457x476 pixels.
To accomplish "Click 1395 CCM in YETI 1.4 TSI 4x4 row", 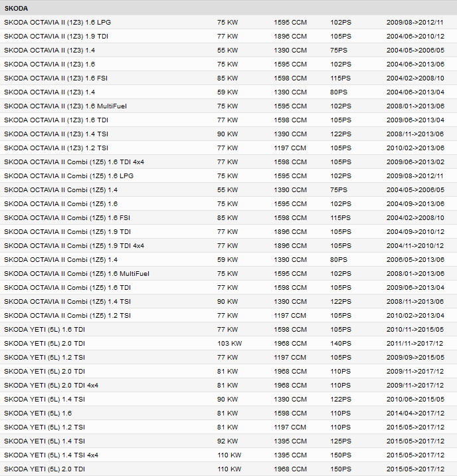I will [290, 455].
